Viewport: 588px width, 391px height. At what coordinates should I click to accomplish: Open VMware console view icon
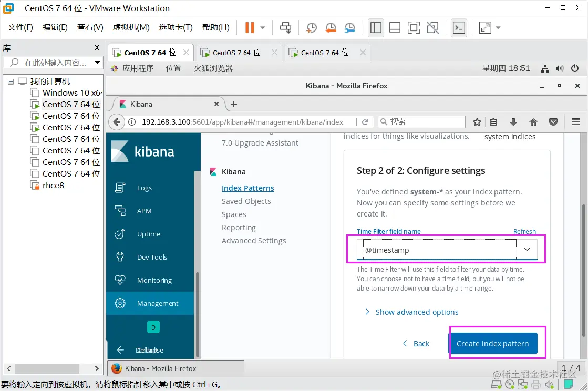click(459, 27)
